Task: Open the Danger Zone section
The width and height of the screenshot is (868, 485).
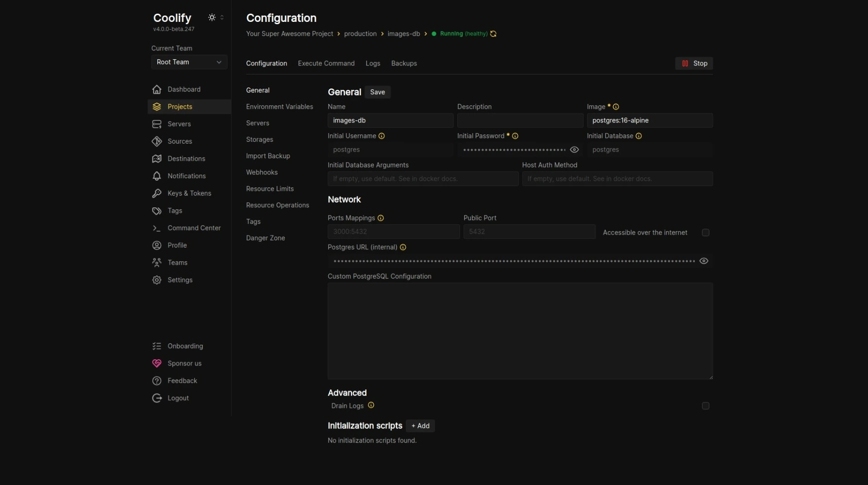Action: click(x=265, y=238)
